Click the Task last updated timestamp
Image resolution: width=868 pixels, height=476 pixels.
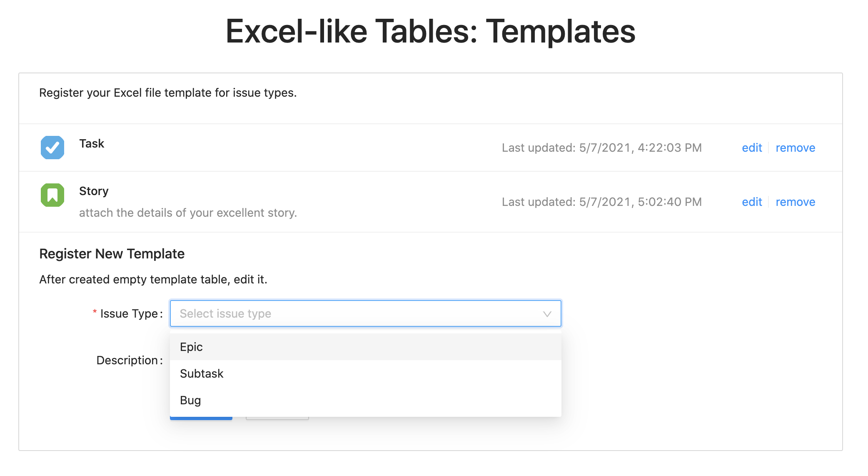(x=601, y=148)
